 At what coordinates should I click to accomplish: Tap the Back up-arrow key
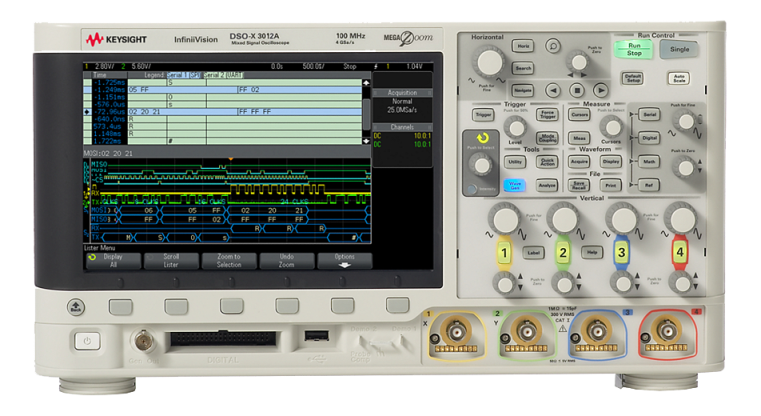[76, 307]
